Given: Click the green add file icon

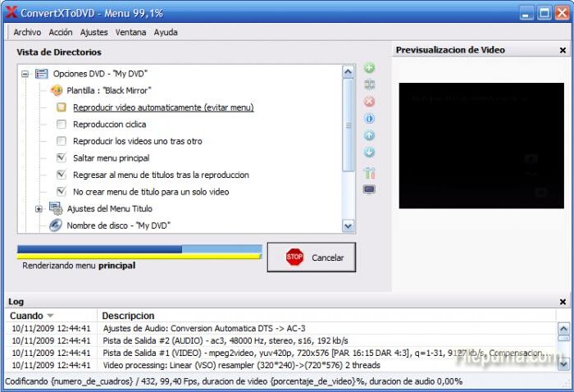Looking at the screenshot, I should point(369,68).
